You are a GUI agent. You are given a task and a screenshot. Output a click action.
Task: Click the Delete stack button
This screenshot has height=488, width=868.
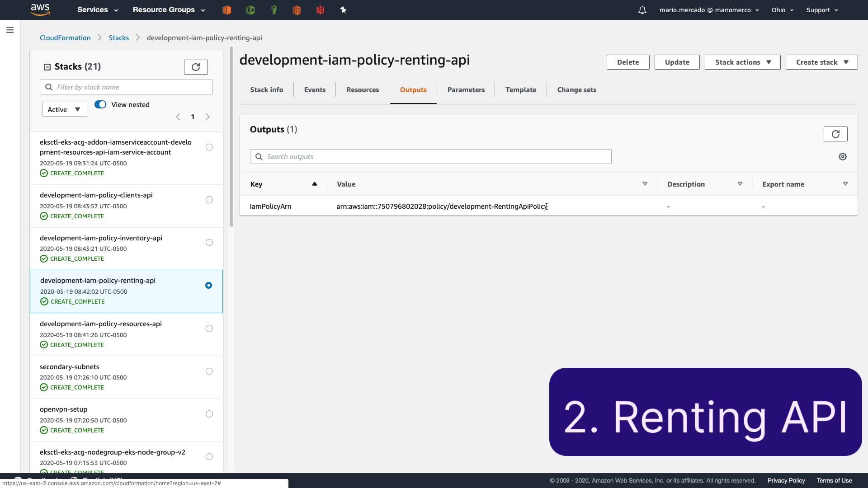point(627,62)
